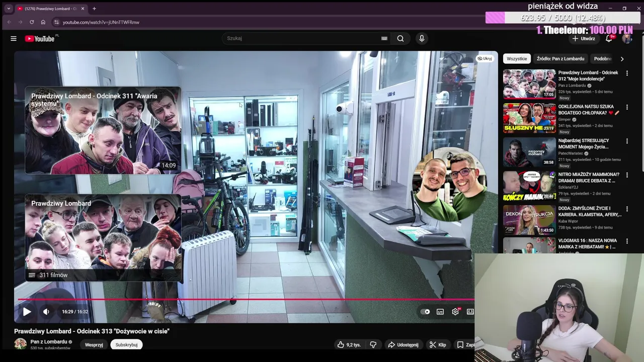Open the Prawdziwy Lombard playlist end card

103,237
